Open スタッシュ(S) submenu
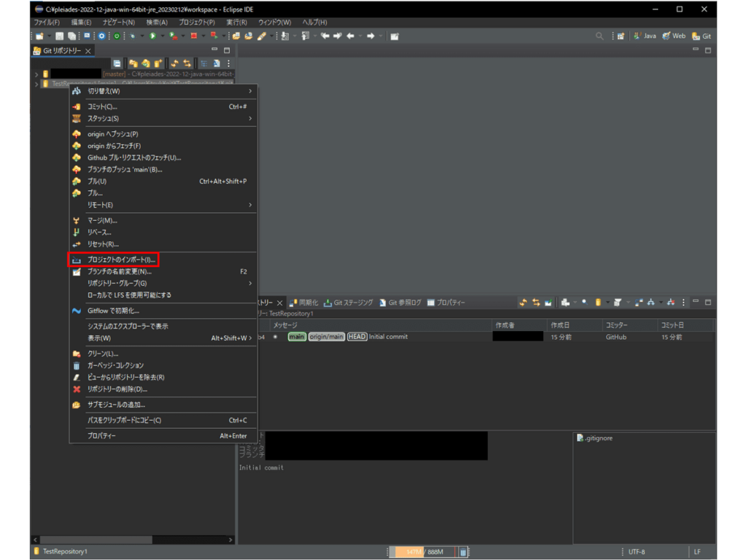 [x=163, y=119]
